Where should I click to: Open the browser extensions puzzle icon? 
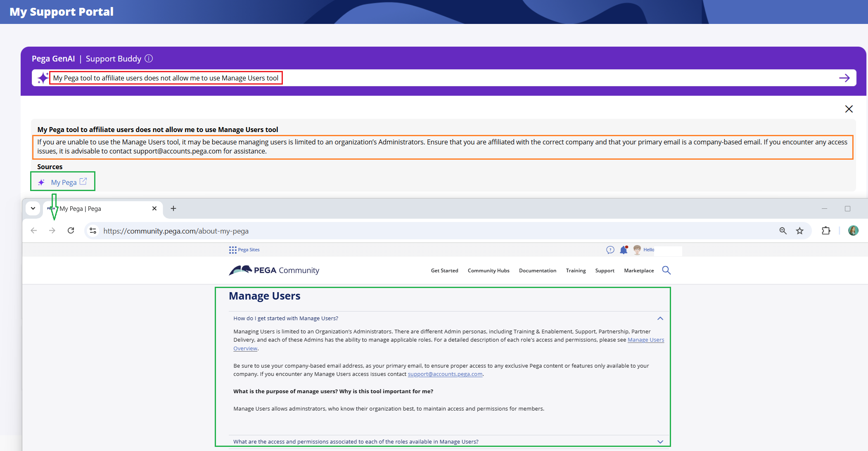point(826,231)
